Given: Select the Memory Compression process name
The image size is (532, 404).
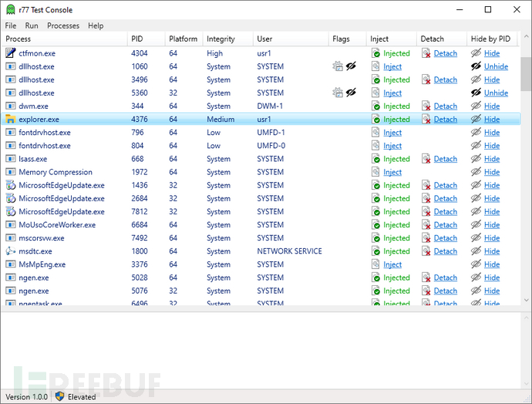Looking at the screenshot, I should 56,172.
